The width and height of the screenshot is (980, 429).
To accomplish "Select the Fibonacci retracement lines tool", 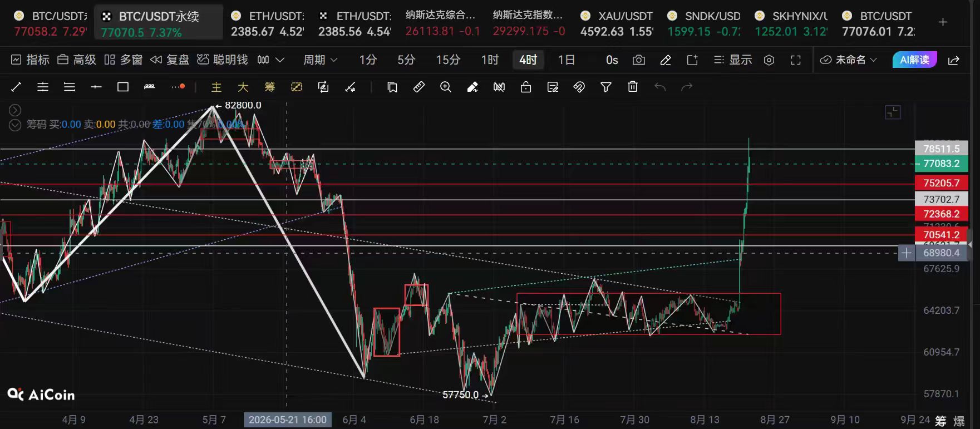I will (43, 87).
